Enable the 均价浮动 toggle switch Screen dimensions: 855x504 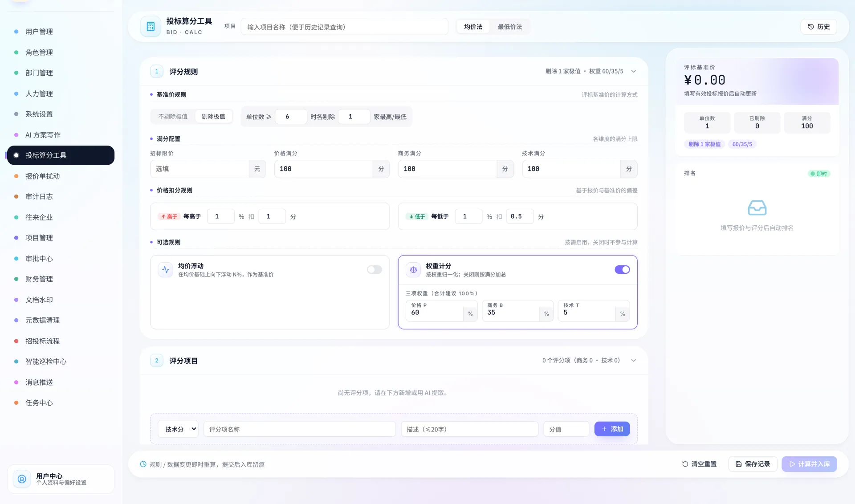click(375, 269)
